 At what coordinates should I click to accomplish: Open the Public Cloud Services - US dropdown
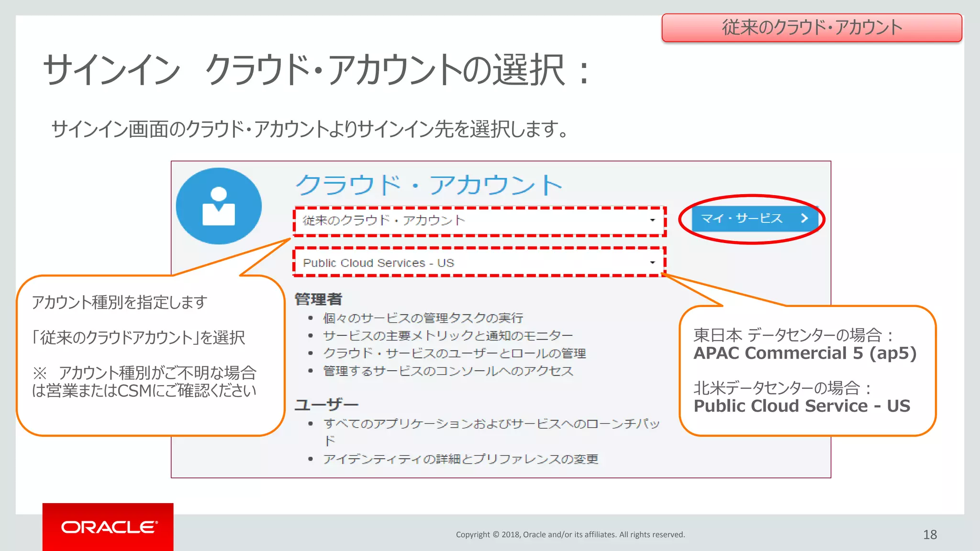pyautogui.click(x=479, y=263)
